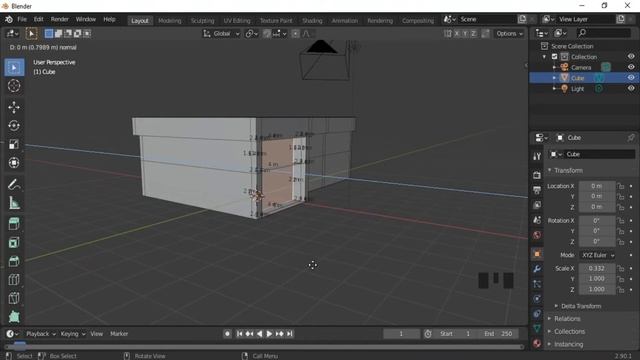The image size is (640, 360).
Task: Open the Object properties tab
Action: click(537, 254)
